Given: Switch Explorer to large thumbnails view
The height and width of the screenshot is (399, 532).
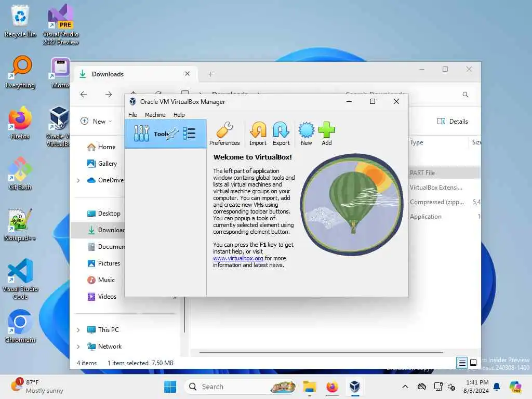Looking at the screenshot, I should [473, 363].
